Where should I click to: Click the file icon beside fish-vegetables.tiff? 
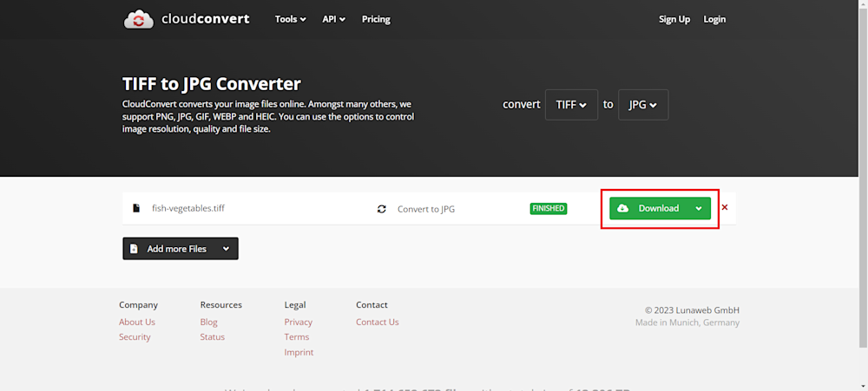136,208
